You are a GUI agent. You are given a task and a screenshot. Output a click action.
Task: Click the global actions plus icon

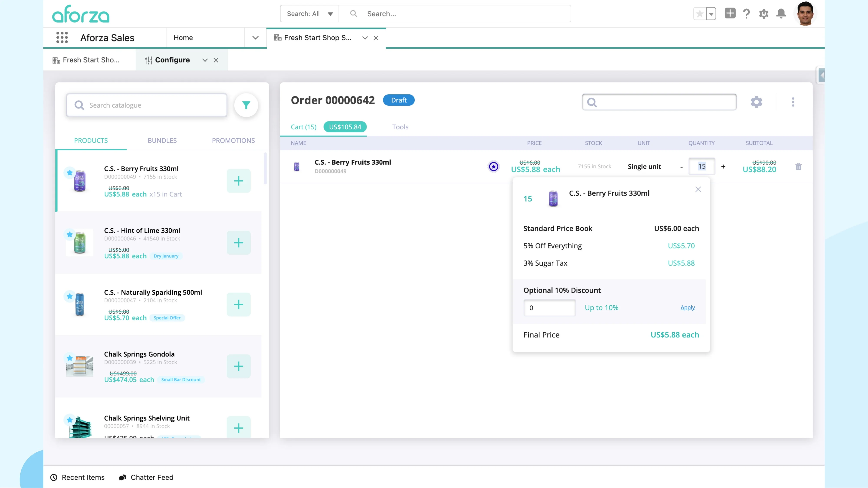tap(730, 13)
